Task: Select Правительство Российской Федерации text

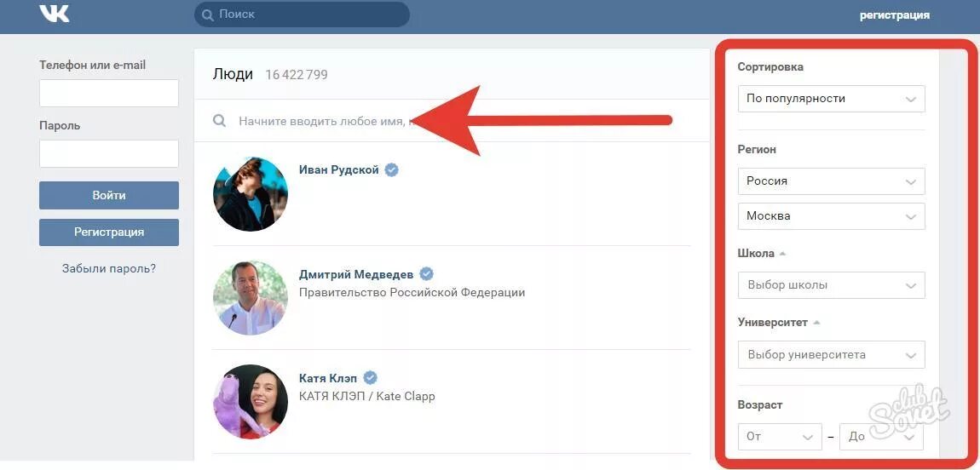Action: (412, 292)
